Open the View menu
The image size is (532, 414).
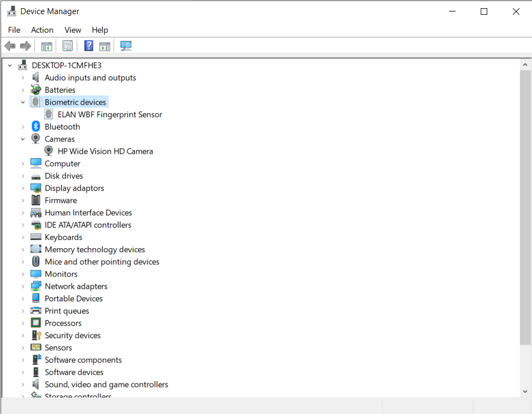coord(73,30)
